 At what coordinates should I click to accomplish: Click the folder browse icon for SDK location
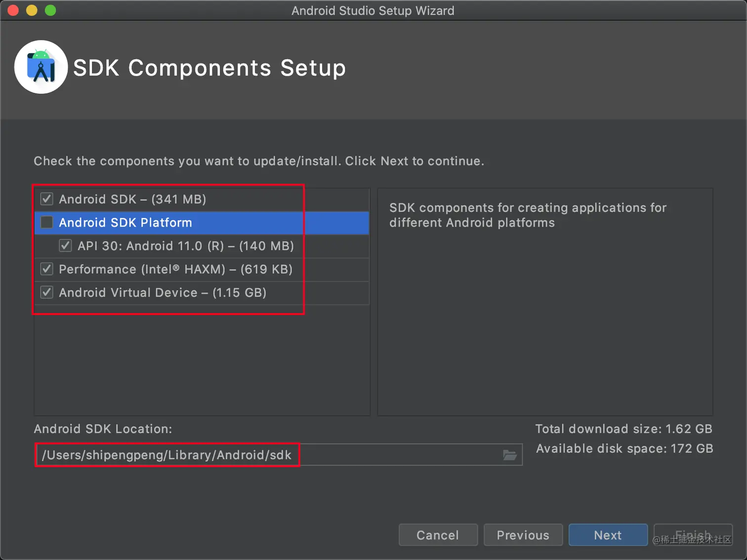(x=509, y=455)
